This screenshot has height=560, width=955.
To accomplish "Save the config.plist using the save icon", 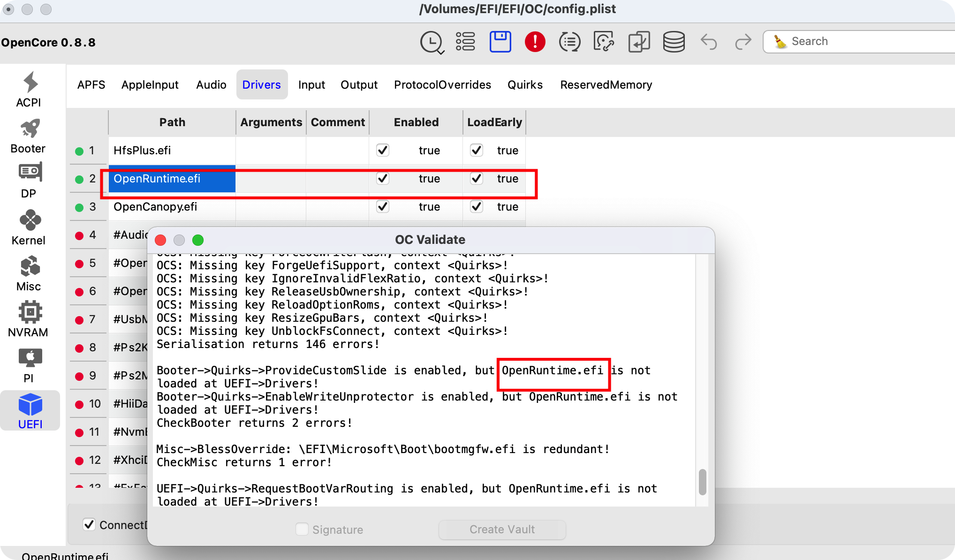I will click(500, 41).
